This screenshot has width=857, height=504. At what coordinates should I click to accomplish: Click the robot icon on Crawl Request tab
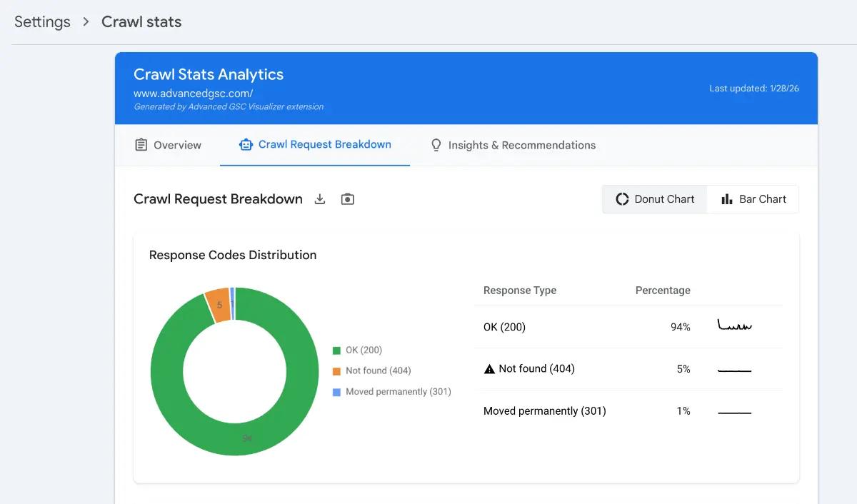pyautogui.click(x=246, y=145)
